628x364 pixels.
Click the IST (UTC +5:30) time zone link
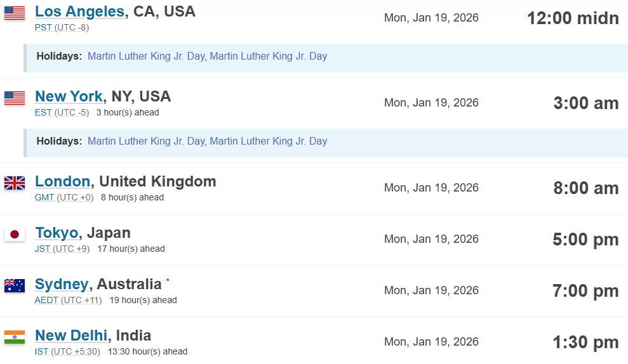[x=67, y=351]
